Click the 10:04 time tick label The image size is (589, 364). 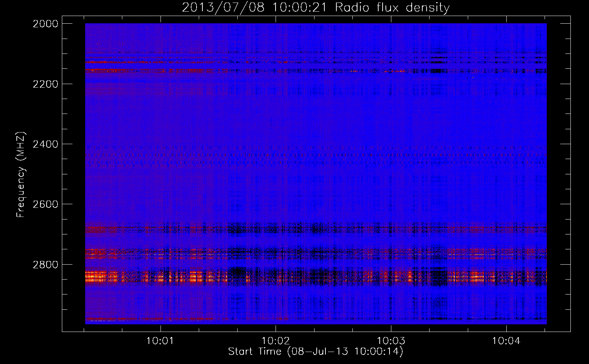pyautogui.click(x=506, y=341)
